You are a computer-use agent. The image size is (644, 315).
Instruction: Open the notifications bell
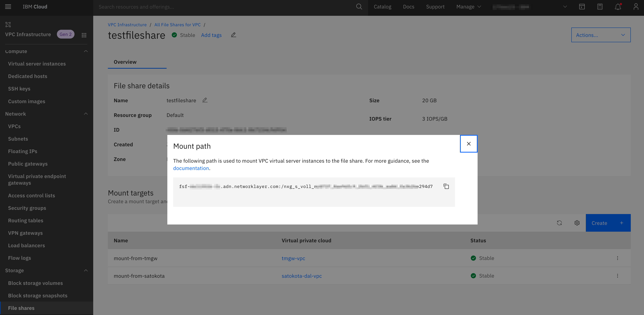coord(618,7)
